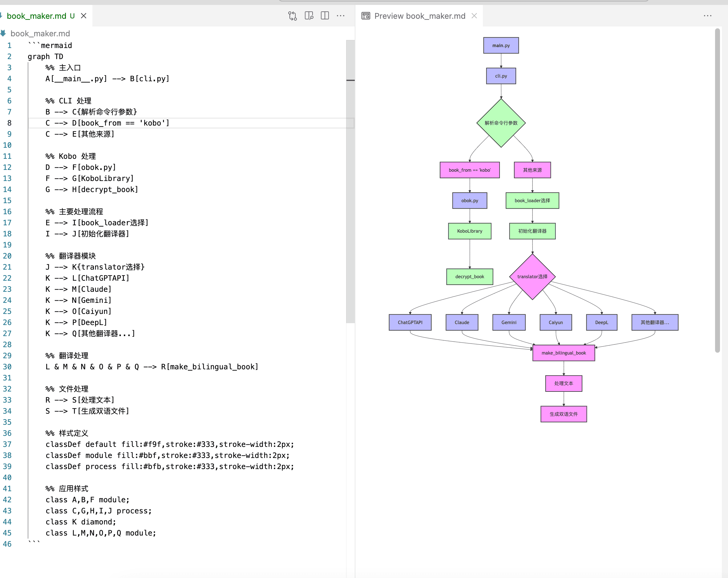
Task: Close the book_maker.md editor tab
Action: coord(84,16)
